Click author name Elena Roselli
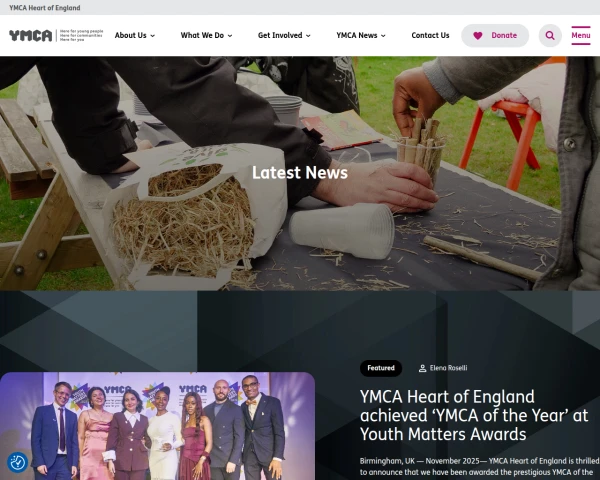 point(448,368)
